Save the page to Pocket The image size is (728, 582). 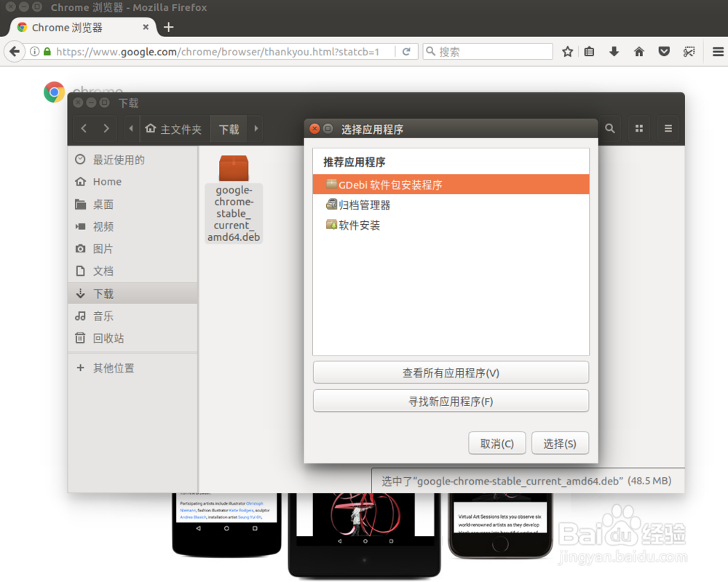(664, 51)
